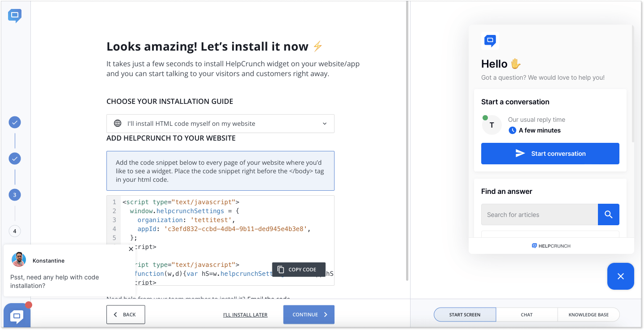Click blue info box with snippet instructions
644x330 pixels.
pos(220,171)
